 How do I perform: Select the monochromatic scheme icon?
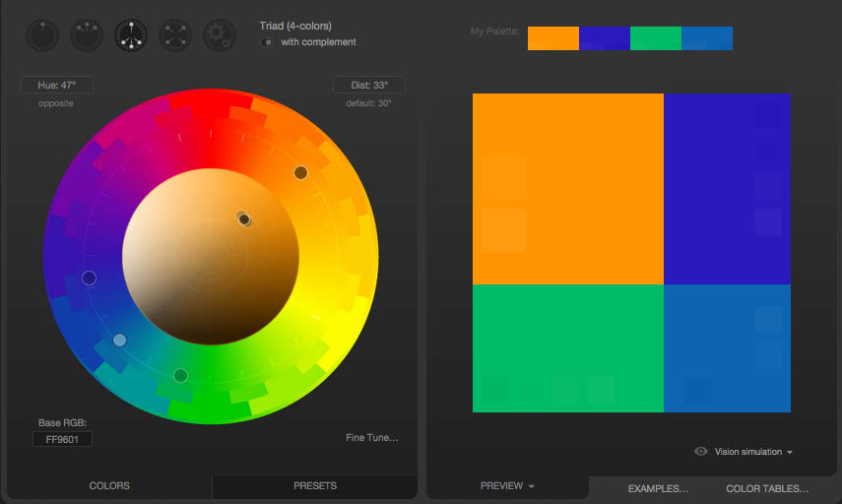coord(42,35)
